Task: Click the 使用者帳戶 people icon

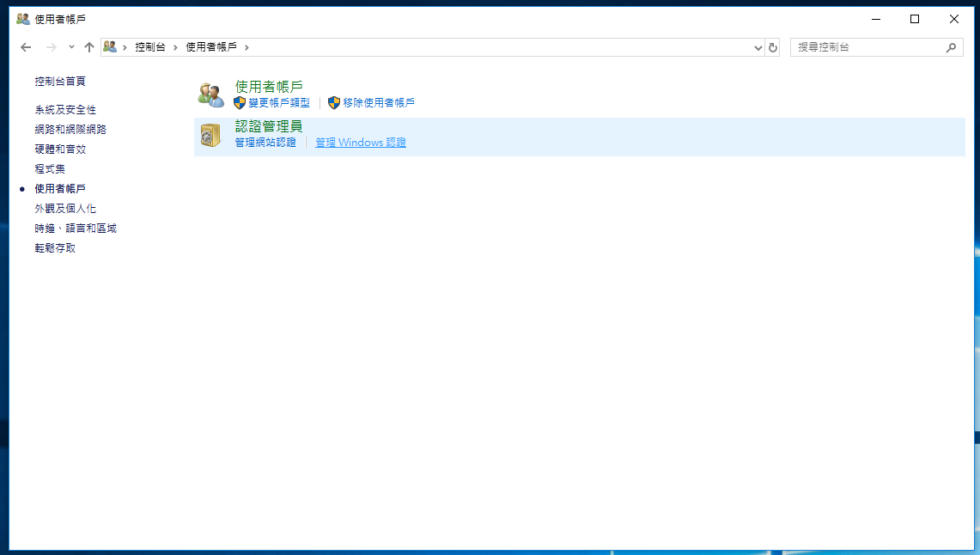Action: coord(210,95)
